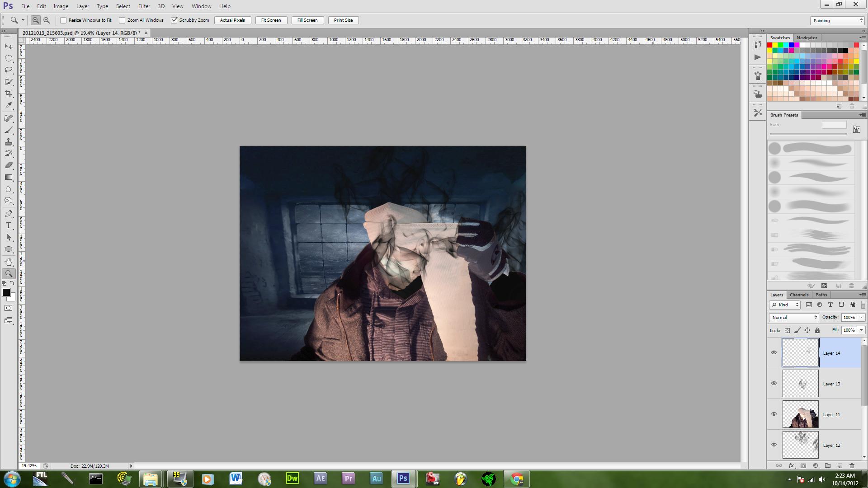Hide Layer 14 visibility eye

pos(774,353)
